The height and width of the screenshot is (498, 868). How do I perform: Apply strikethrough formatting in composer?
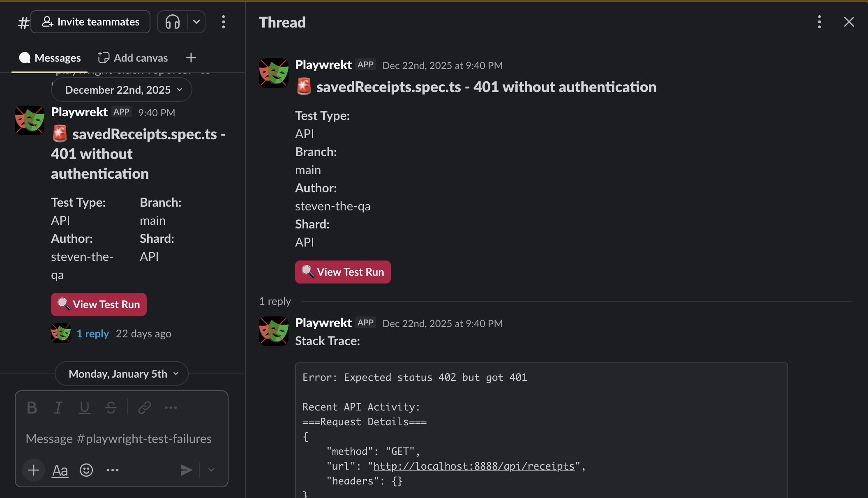111,408
